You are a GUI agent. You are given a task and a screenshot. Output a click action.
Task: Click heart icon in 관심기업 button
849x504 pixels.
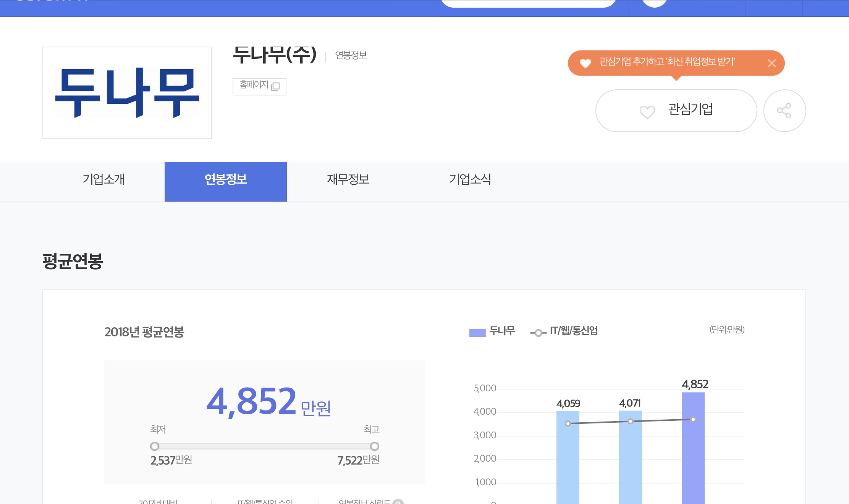pos(647,111)
